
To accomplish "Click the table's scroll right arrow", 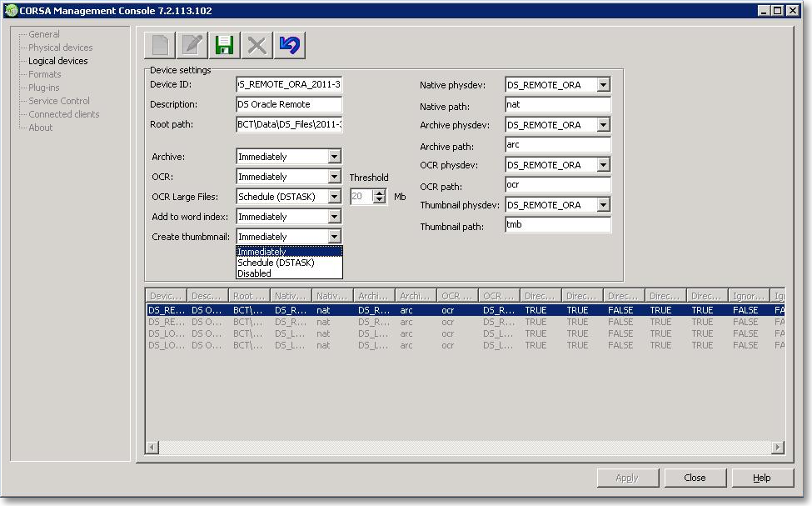I will point(778,447).
